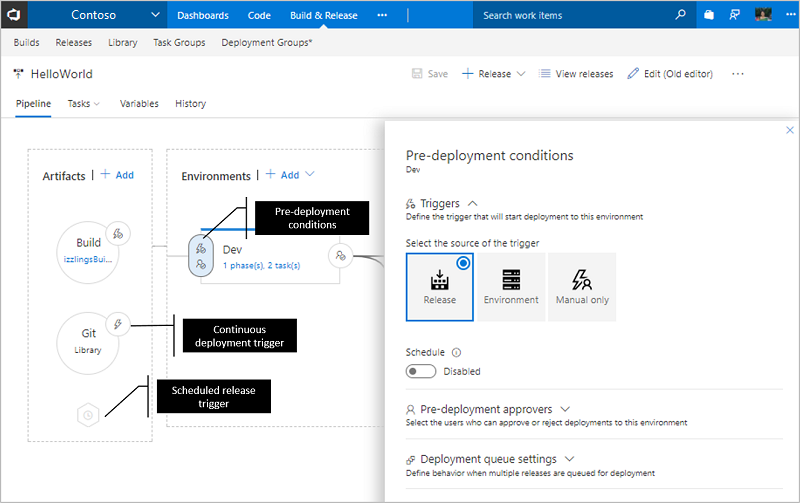Click the search magnifier icon
This screenshot has width=800, height=503.
681,15
